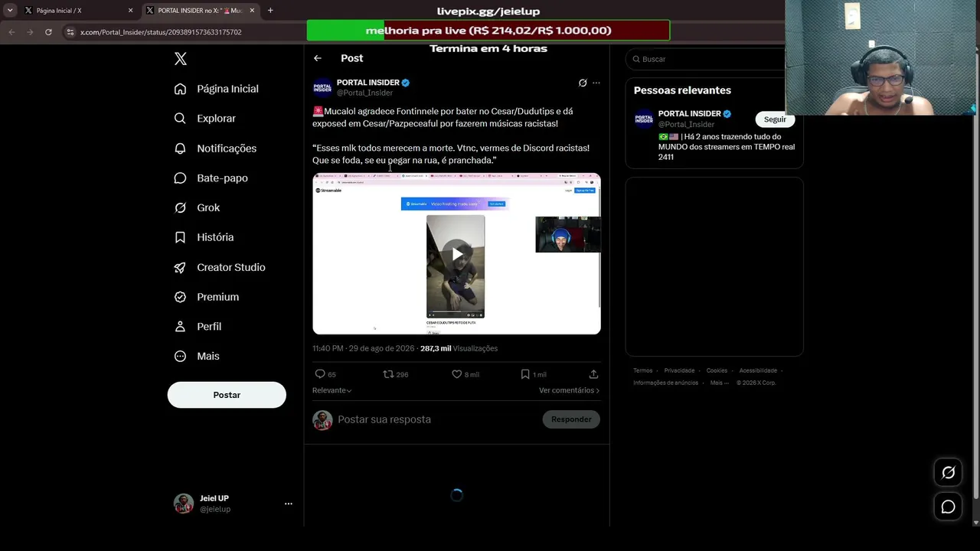Open Notificações in the sidebar

click(216, 148)
